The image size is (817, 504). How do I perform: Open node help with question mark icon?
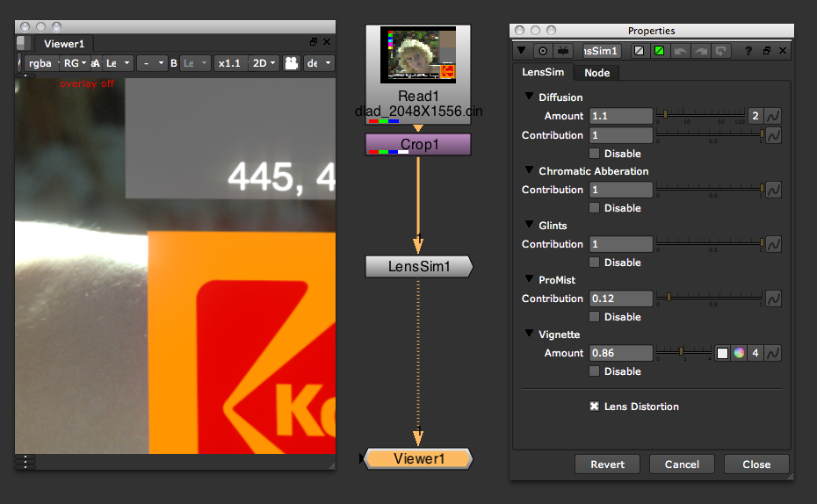coord(748,51)
